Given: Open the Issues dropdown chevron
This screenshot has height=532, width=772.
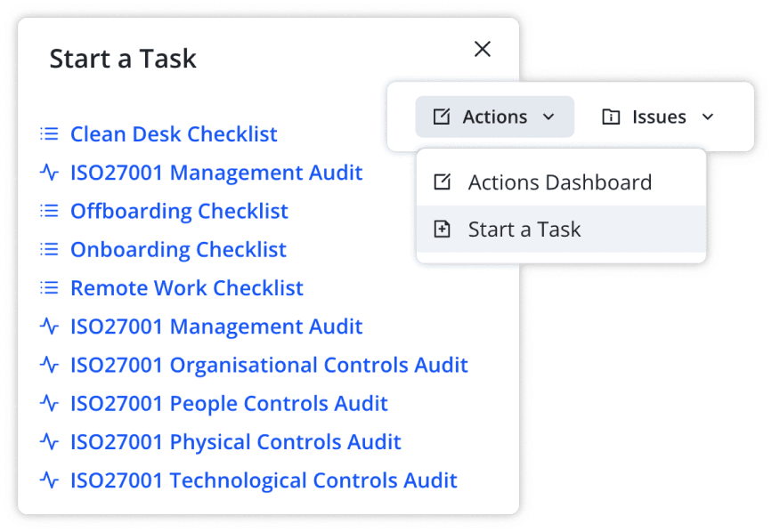Looking at the screenshot, I should click(x=709, y=117).
